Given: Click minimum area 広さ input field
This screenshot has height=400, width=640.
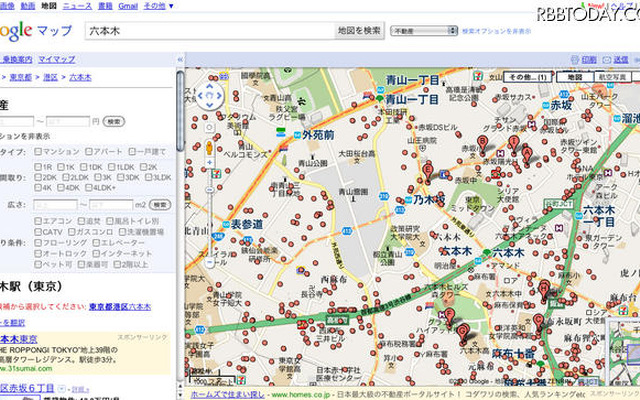Looking at the screenshot, I should coord(55,204).
